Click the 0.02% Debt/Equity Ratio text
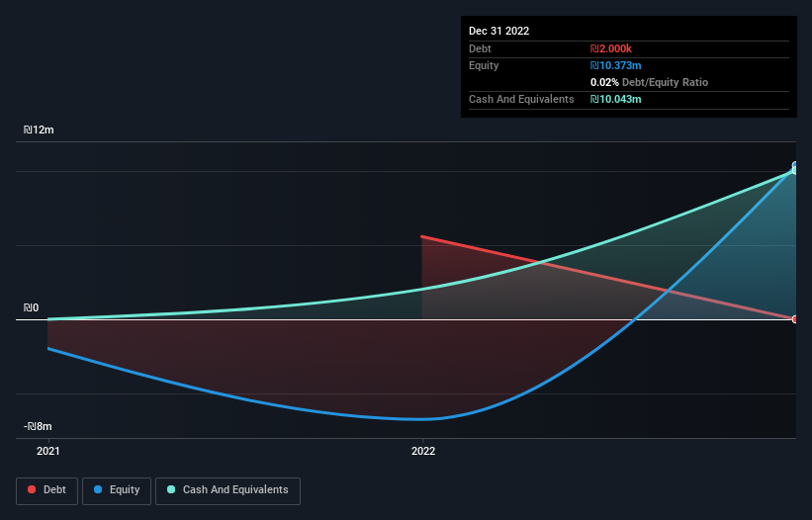The width and height of the screenshot is (812, 520). click(649, 82)
